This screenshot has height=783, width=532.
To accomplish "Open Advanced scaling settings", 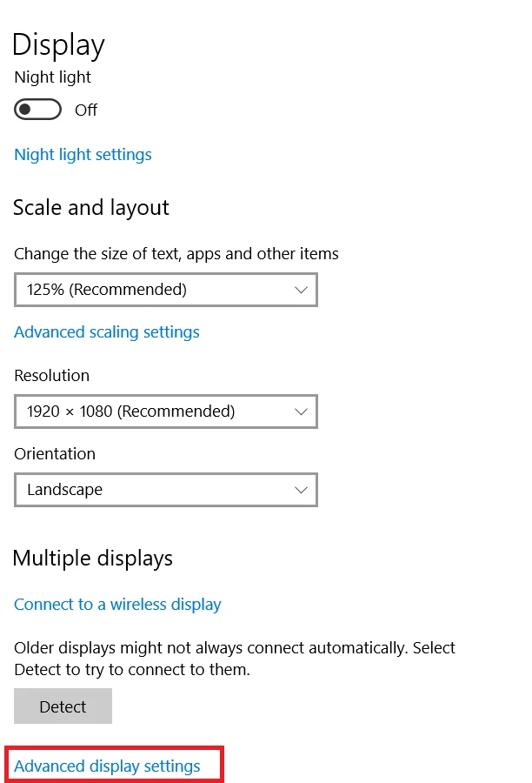I will 106,332.
